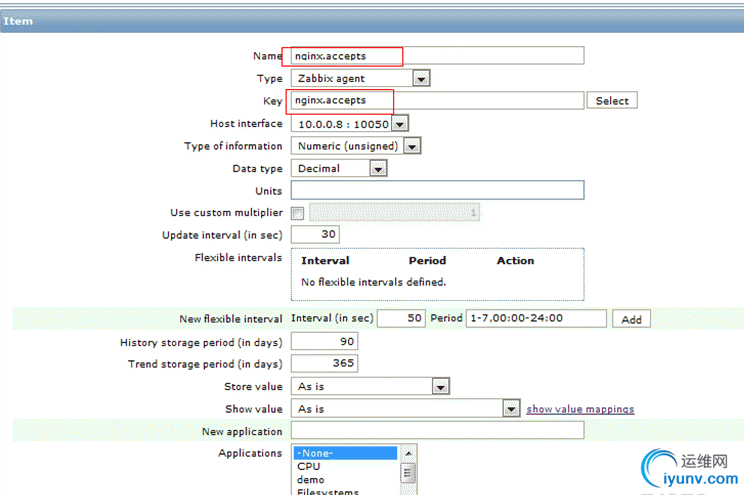Click the Interval column header
The height and width of the screenshot is (495, 744).
pyautogui.click(x=325, y=261)
